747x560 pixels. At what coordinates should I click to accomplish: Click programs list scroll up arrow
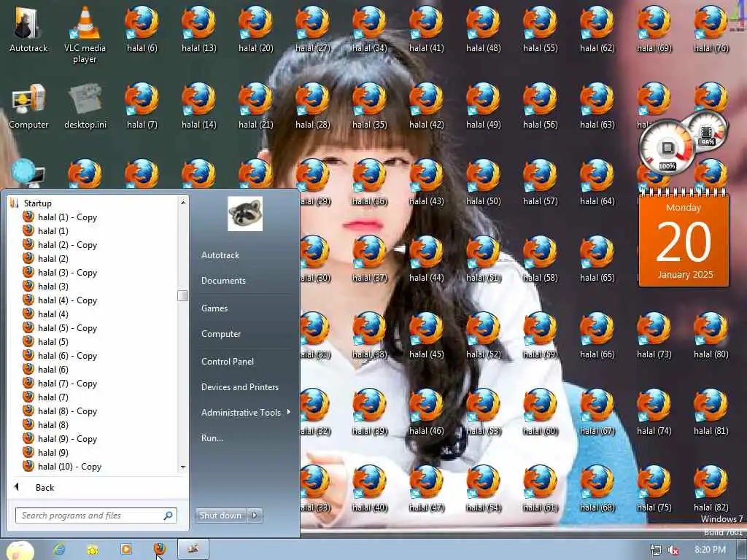click(x=183, y=203)
